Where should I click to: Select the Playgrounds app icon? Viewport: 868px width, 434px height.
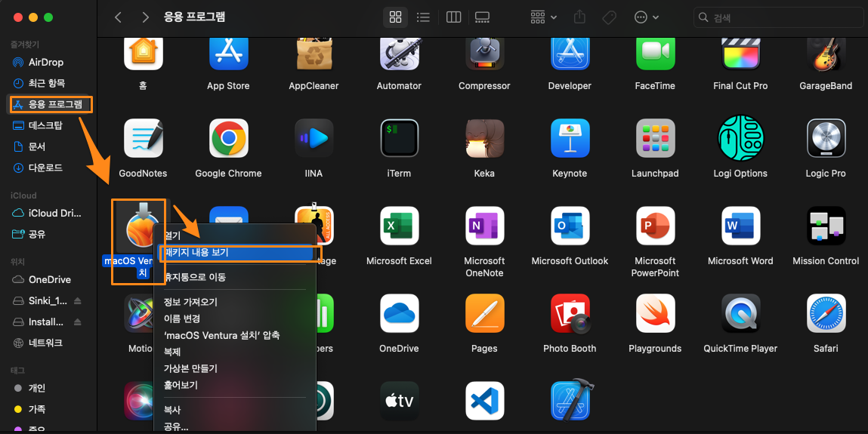[x=655, y=313]
